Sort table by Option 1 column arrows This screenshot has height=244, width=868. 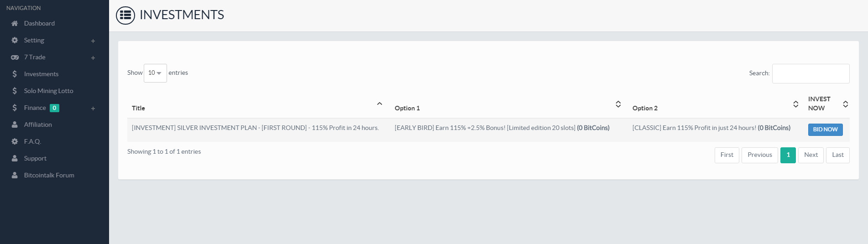618,104
